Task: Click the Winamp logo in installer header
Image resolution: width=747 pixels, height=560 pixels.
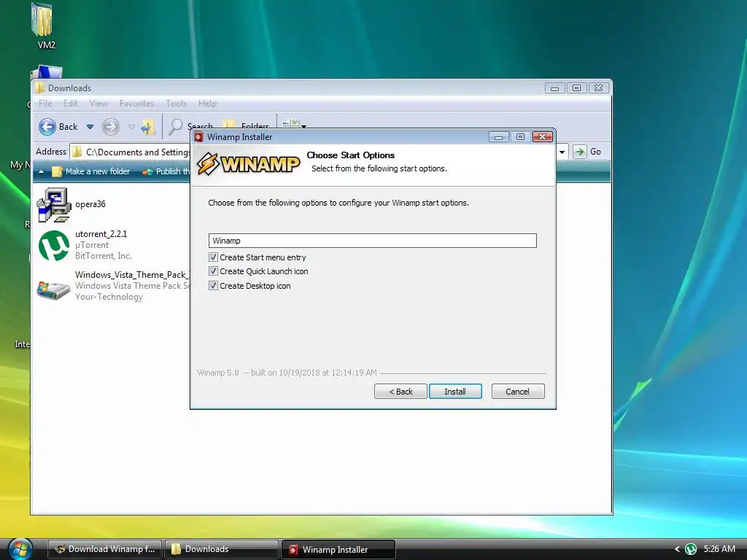Action: tap(249, 164)
